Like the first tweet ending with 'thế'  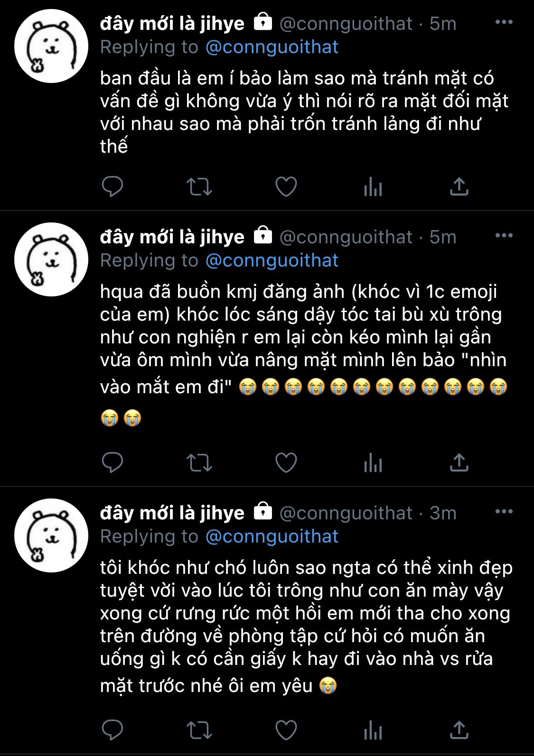[x=286, y=186]
